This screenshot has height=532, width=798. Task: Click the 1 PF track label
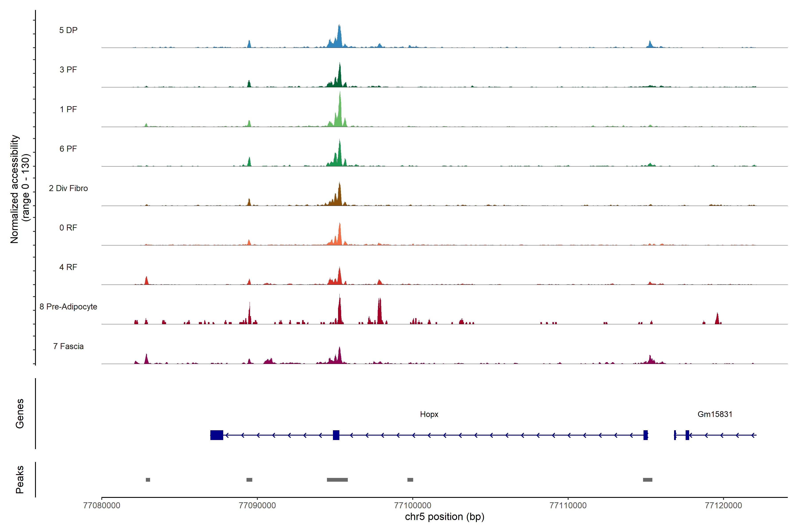pos(68,109)
